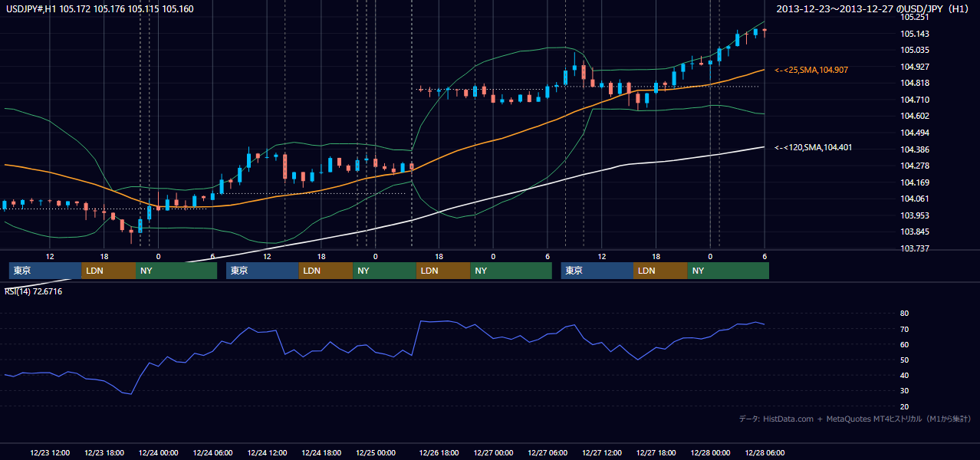
Task: Click the 104.169 price axis label
Action: pyautogui.click(x=915, y=182)
